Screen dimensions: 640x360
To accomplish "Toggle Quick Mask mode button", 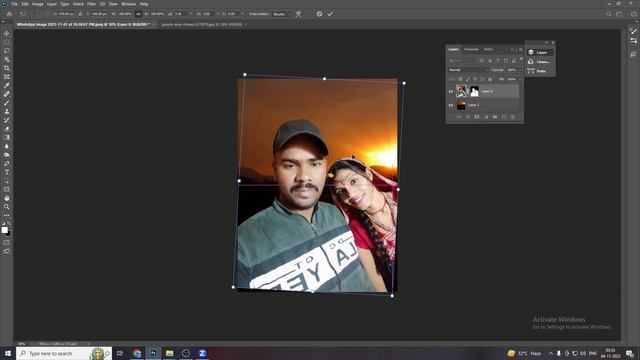I will [x=7, y=242].
